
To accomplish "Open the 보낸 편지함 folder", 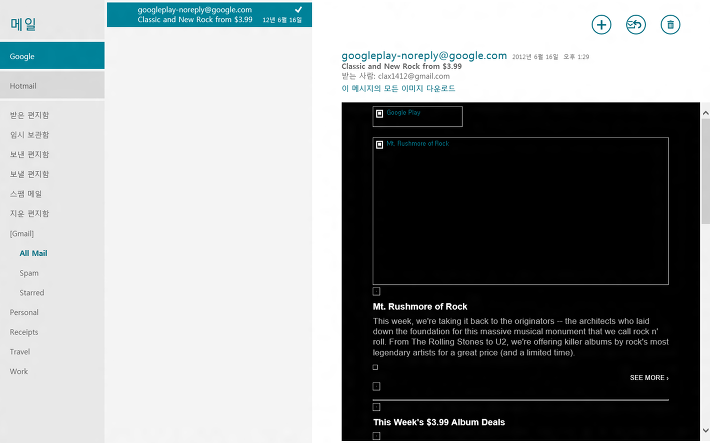I will point(29,154).
